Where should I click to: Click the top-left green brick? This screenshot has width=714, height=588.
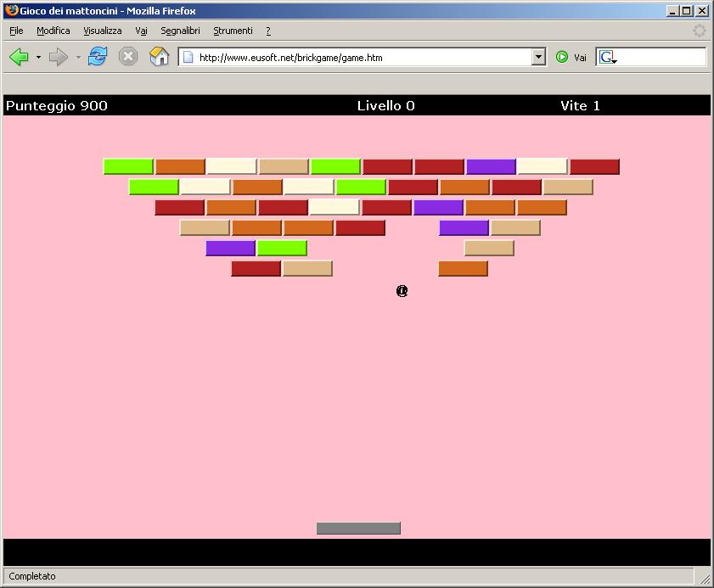pos(128,166)
